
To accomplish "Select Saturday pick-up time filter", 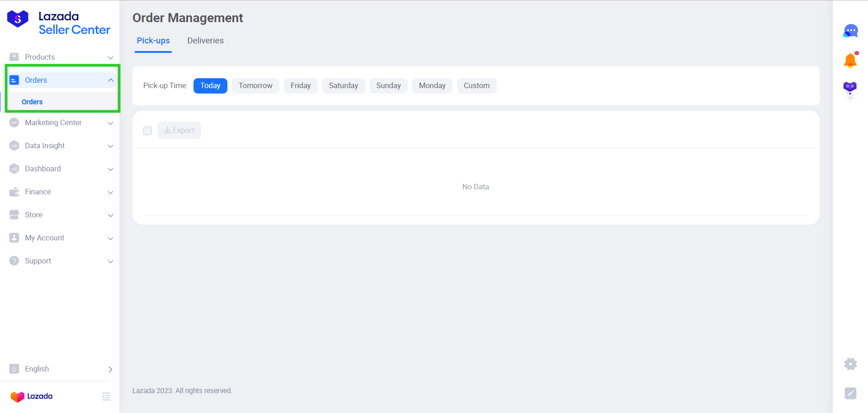I will click(343, 86).
